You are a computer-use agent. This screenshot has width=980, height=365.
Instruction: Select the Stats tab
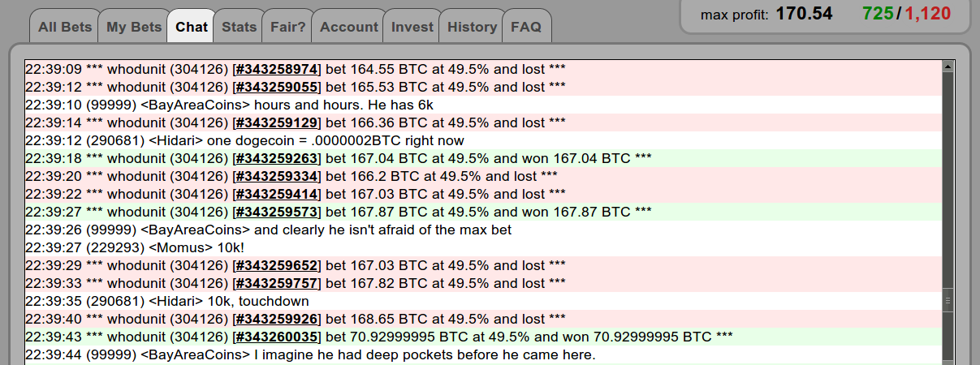point(239,27)
